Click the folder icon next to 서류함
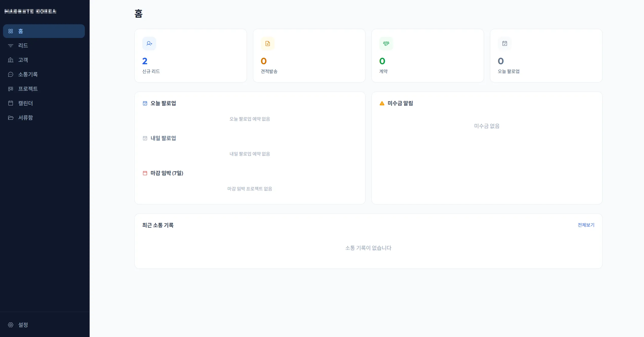 [11, 118]
